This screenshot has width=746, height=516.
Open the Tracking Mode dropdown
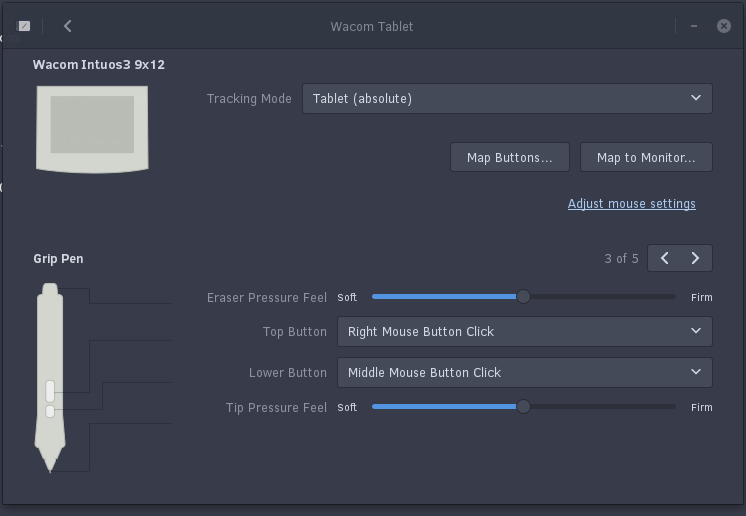[507, 98]
